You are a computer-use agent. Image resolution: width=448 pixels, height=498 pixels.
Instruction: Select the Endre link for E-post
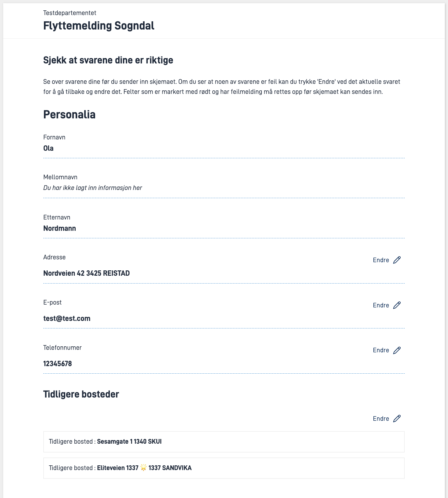(x=381, y=305)
